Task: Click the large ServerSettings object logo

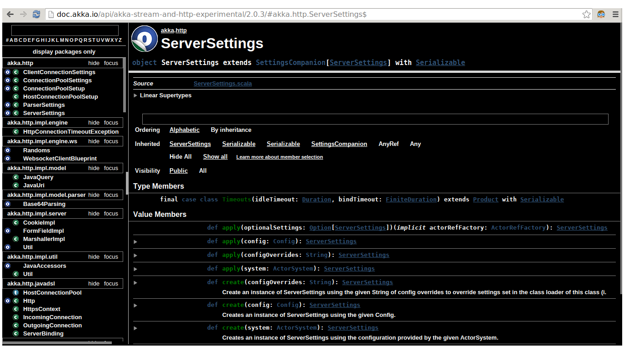Action: 145,39
